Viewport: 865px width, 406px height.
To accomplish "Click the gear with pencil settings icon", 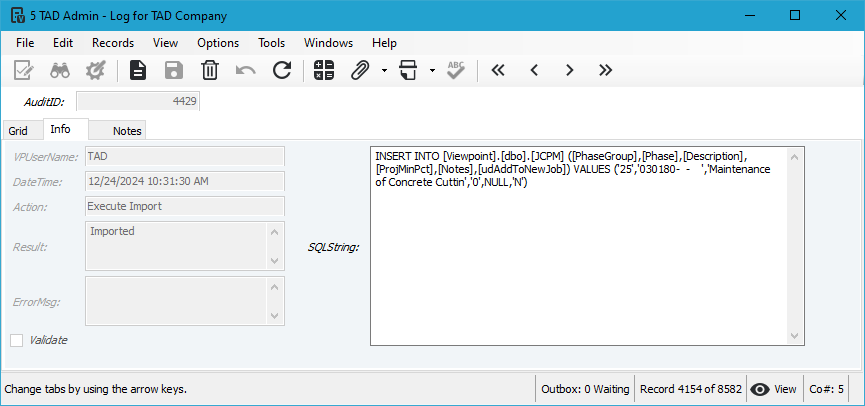I will tap(95, 70).
